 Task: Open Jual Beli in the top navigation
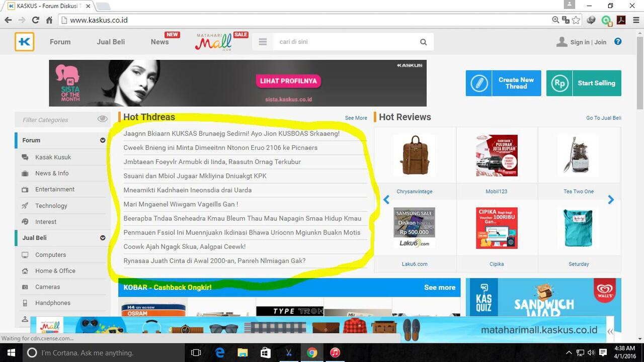pos(111,42)
